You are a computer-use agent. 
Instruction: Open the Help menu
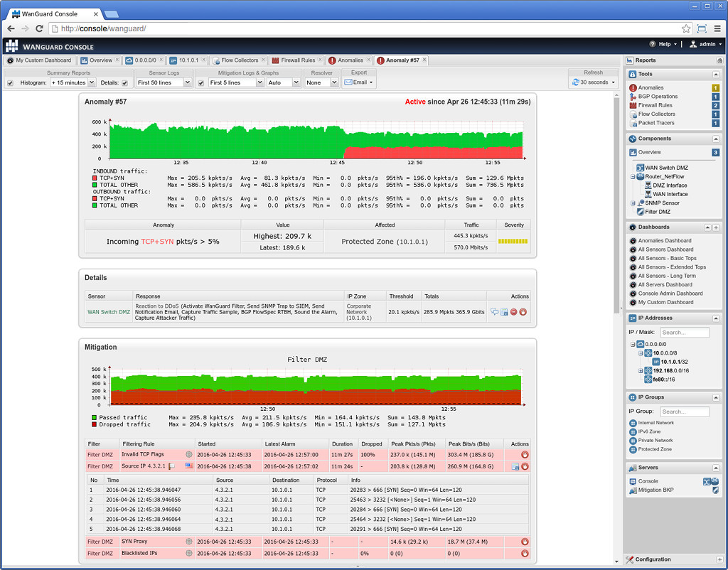pyautogui.click(x=663, y=45)
